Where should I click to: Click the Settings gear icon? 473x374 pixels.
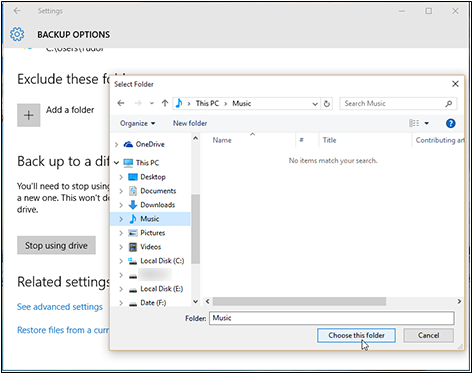17,34
